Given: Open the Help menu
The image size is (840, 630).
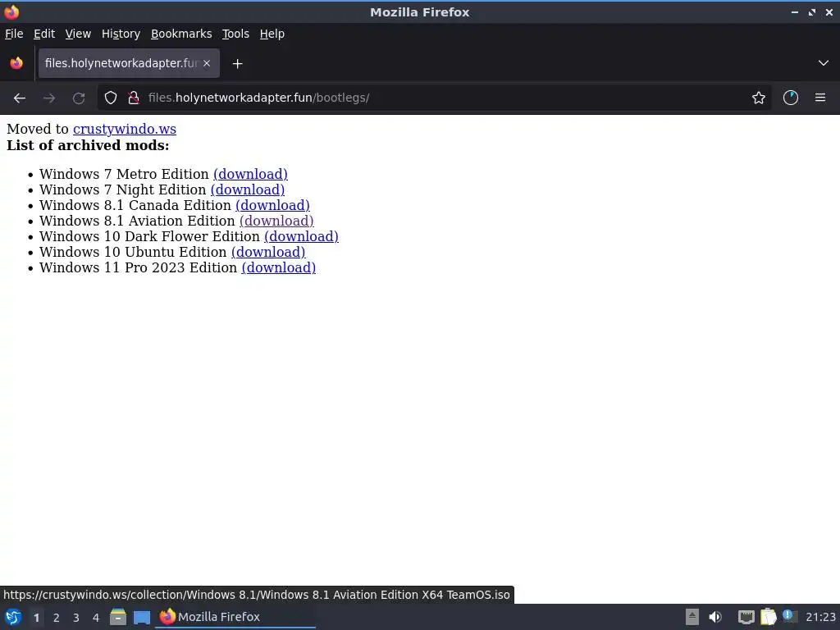Looking at the screenshot, I should [x=272, y=34].
